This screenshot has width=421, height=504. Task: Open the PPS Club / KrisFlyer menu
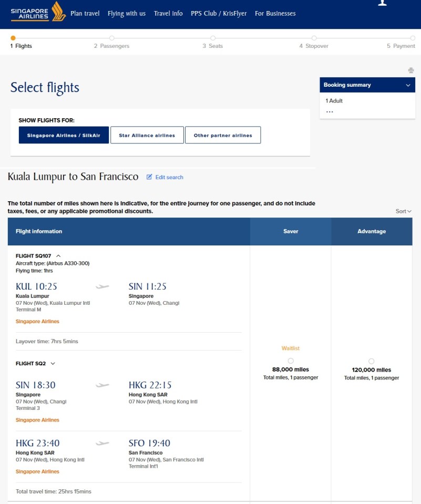(219, 14)
